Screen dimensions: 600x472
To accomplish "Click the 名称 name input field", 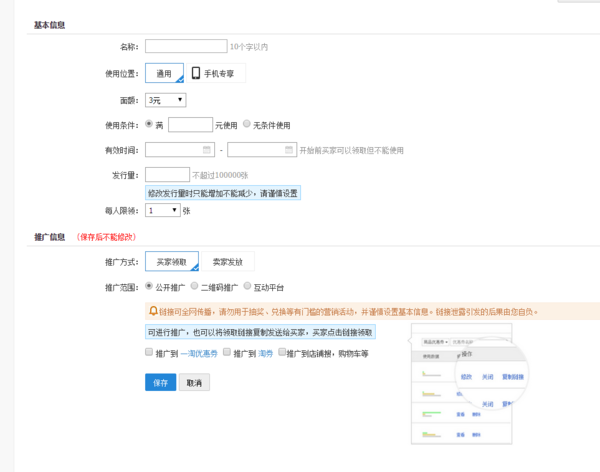I will [x=186, y=46].
